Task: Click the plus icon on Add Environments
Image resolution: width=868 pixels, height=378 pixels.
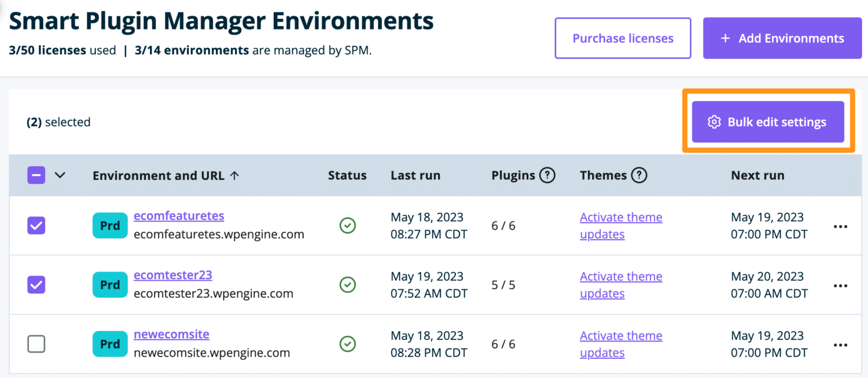Action: point(725,38)
